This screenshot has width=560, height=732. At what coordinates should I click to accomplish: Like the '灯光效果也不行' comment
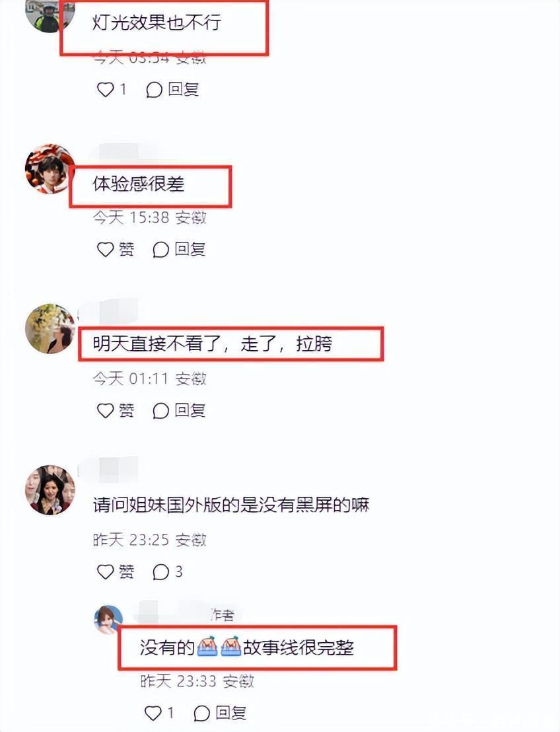click(112, 89)
